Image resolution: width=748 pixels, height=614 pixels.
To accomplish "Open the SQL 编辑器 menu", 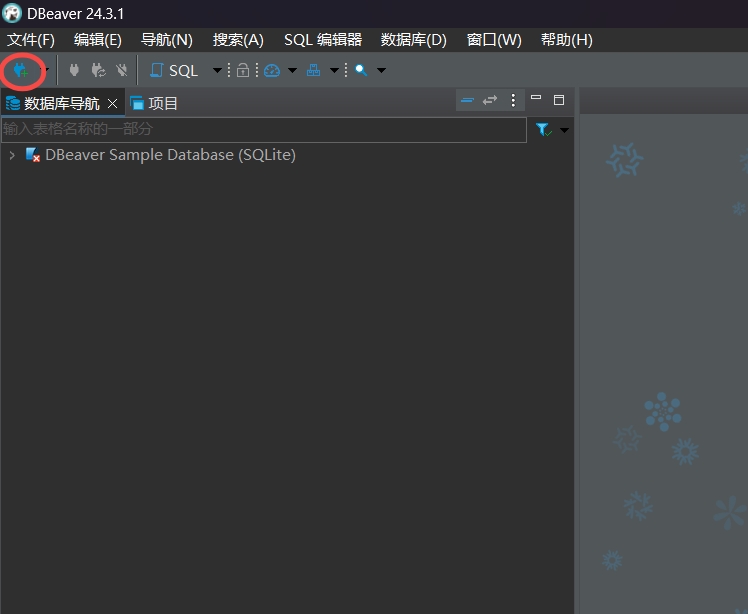I will 323,40.
